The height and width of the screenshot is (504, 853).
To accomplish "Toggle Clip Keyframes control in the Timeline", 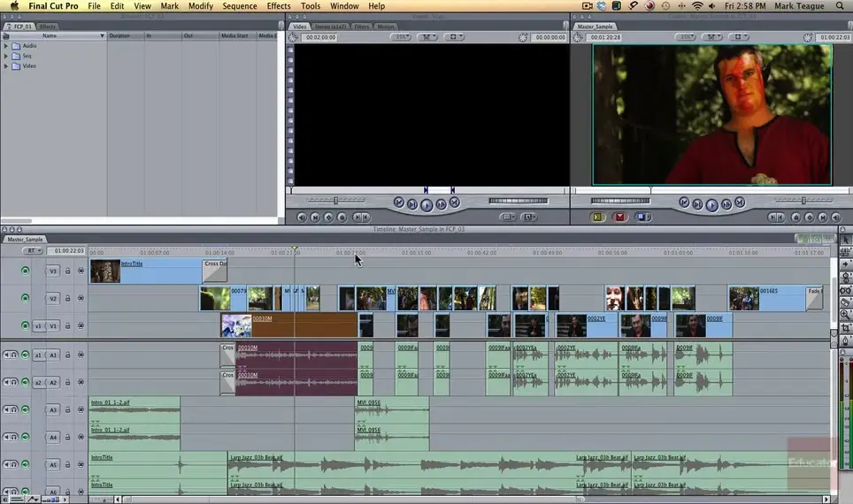I will (17, 499).
